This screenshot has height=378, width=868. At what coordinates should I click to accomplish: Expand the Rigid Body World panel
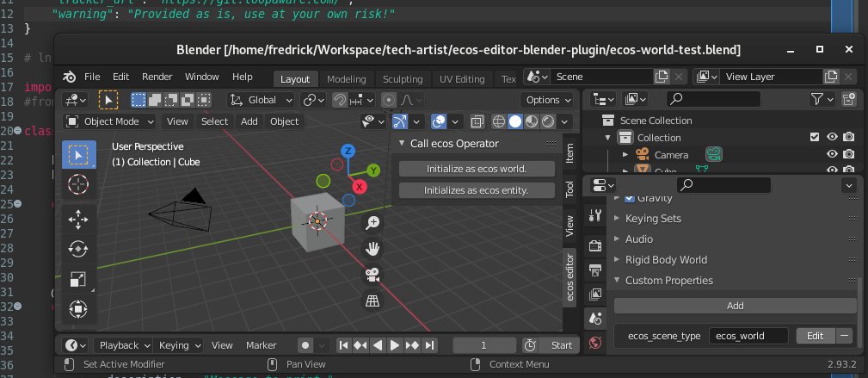tap(666, 259)
